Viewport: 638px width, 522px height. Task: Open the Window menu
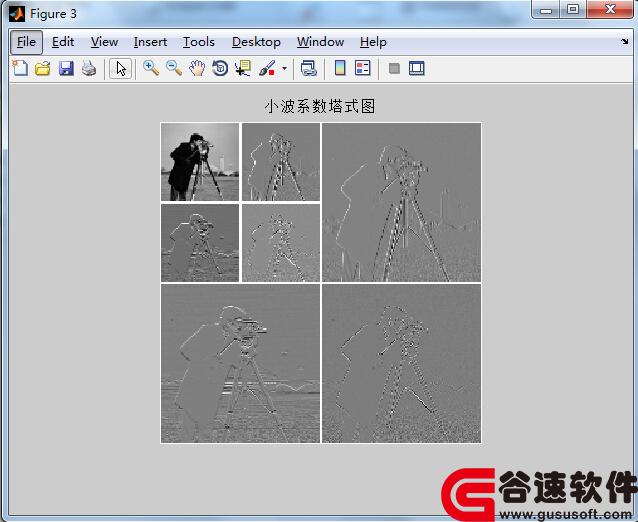pos(321,42)
